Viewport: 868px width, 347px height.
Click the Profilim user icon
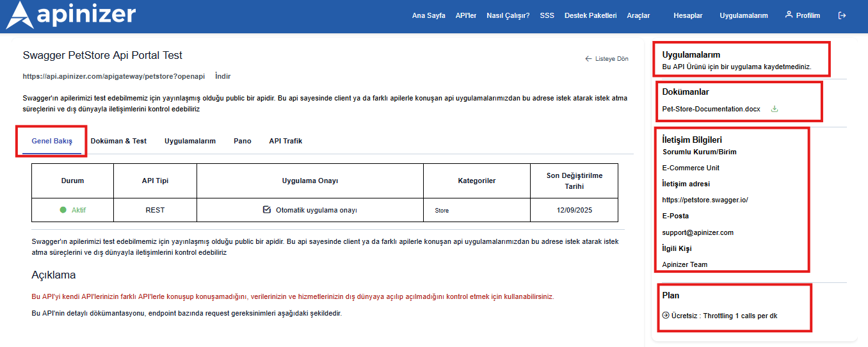[789, 15]
